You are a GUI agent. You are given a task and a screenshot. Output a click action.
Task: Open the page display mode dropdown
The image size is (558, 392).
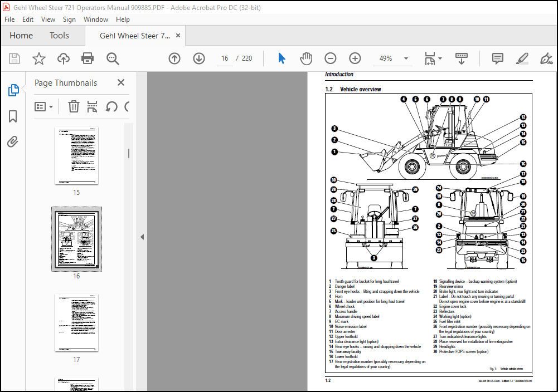pyautogui.click(x=433, y=58)
